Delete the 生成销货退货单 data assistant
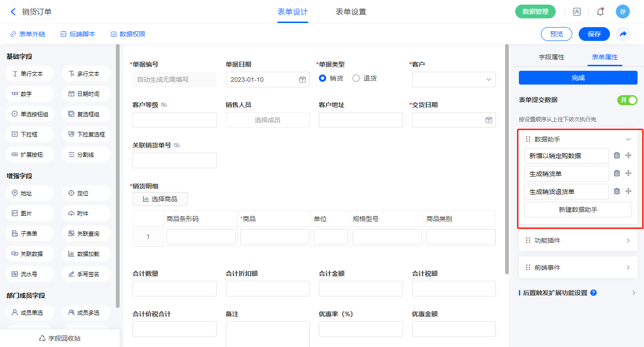Image resolution: width=644 pixels, height=347 pixels. click(x=617, y=191)
